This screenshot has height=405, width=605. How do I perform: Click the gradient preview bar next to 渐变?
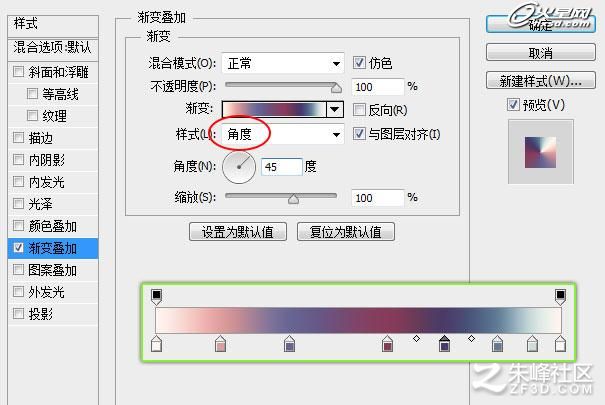point(274,110)
